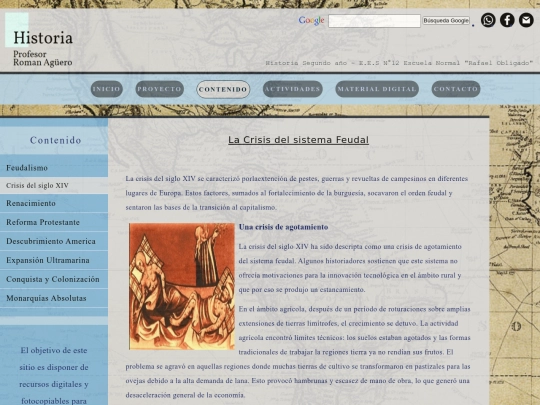Go to the Inicio navigation tab

(107, 89)
